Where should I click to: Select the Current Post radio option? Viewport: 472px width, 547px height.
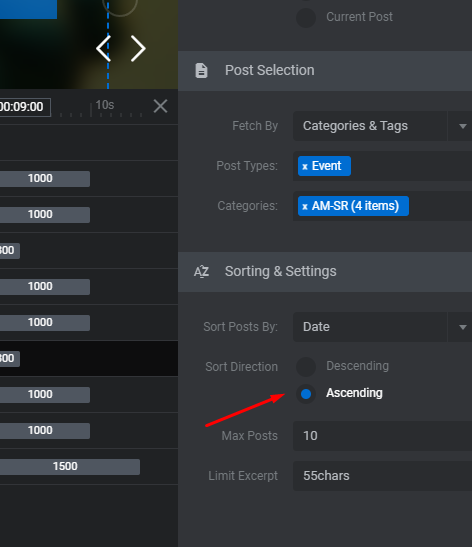click(x=306, y=17)
